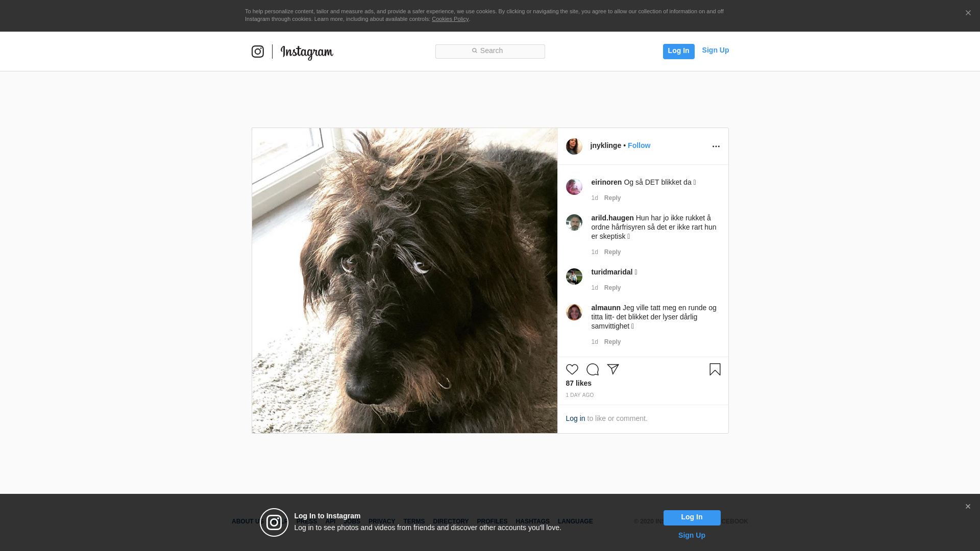Image resolution: width=980 pixels, height=551 pixels.
Task: Click Log In button in bottom banner
Action: point(692,517)
